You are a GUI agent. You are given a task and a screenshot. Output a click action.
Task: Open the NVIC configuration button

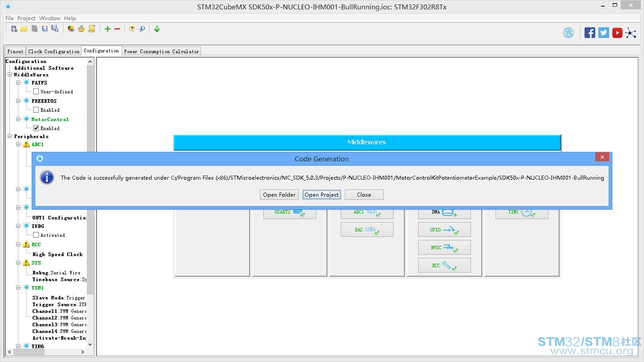tap(445, 248)
